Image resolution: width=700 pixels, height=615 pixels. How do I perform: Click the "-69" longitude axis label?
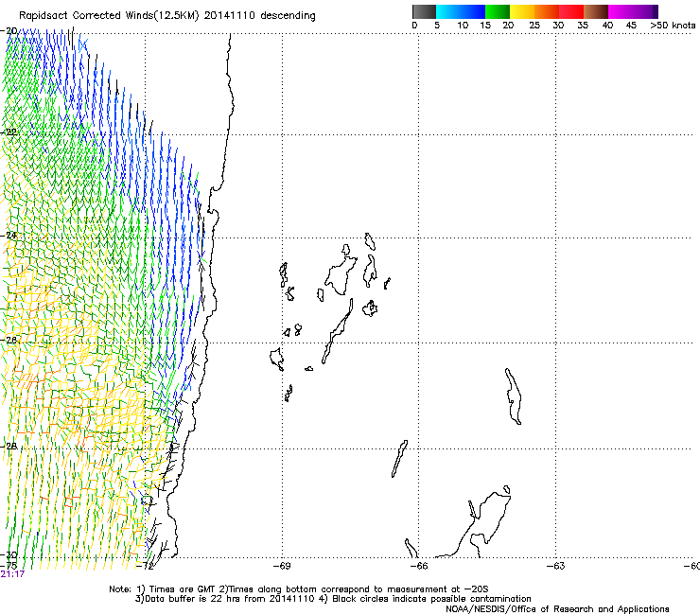[282, 566]
